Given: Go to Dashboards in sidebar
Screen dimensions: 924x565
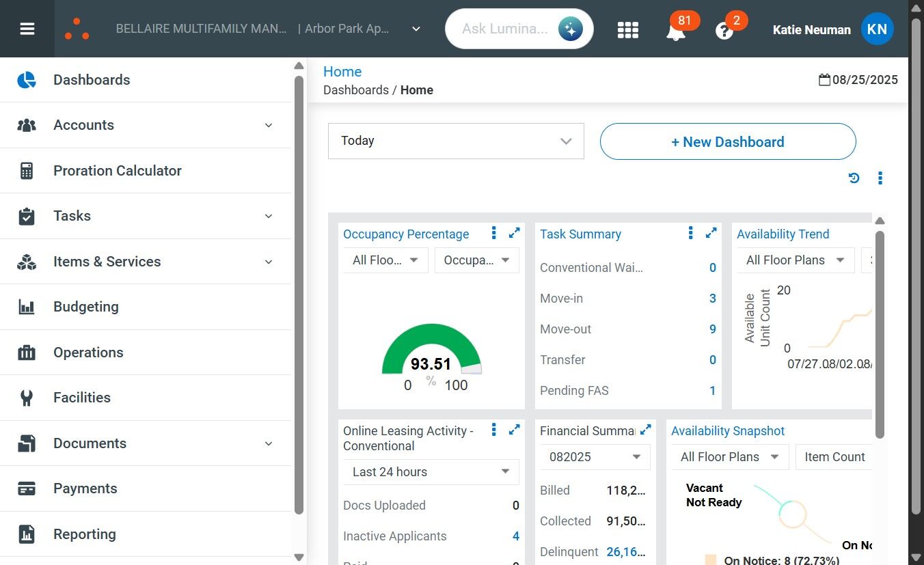Looking at the screenshot, I should (x=146, y=80).
